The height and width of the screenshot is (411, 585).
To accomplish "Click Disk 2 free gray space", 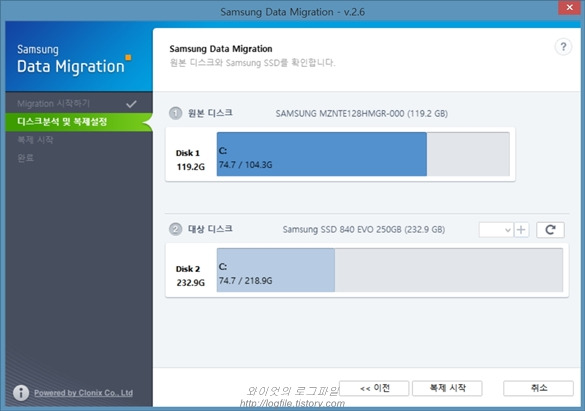I will (449, 270).
